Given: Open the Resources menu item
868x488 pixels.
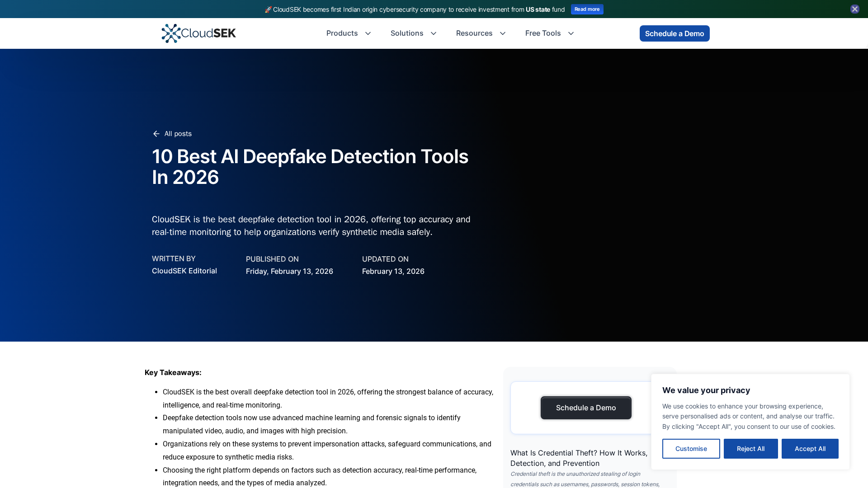Looking at the screenshot, I should [474, 33].
